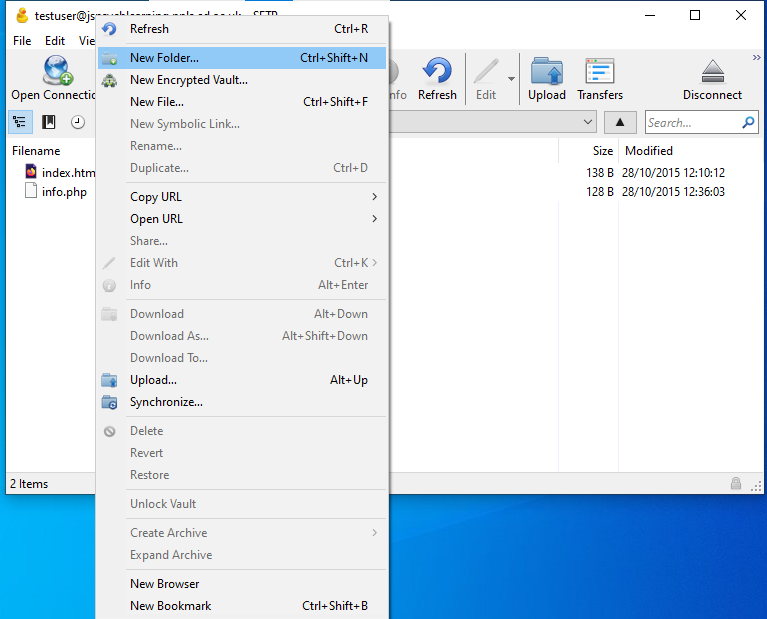
Task: Choose New Encrypted Vault... menu entry
Action: (242, 80)
